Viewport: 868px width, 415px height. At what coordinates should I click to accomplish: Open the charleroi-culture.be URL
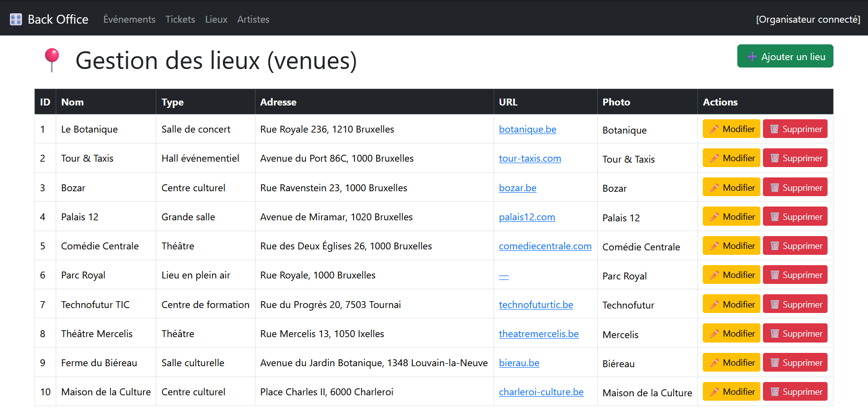[541, 392]
